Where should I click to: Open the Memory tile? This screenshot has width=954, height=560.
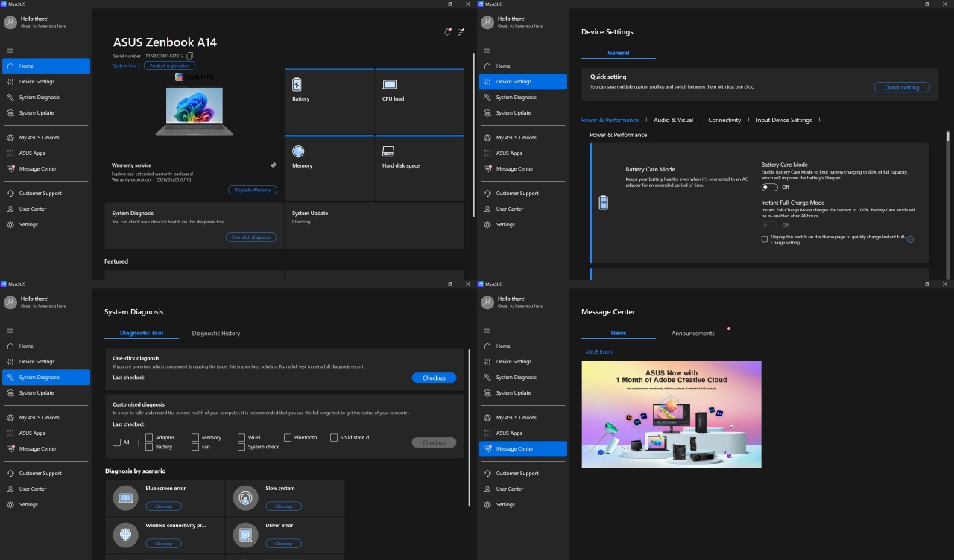[329, 169]
